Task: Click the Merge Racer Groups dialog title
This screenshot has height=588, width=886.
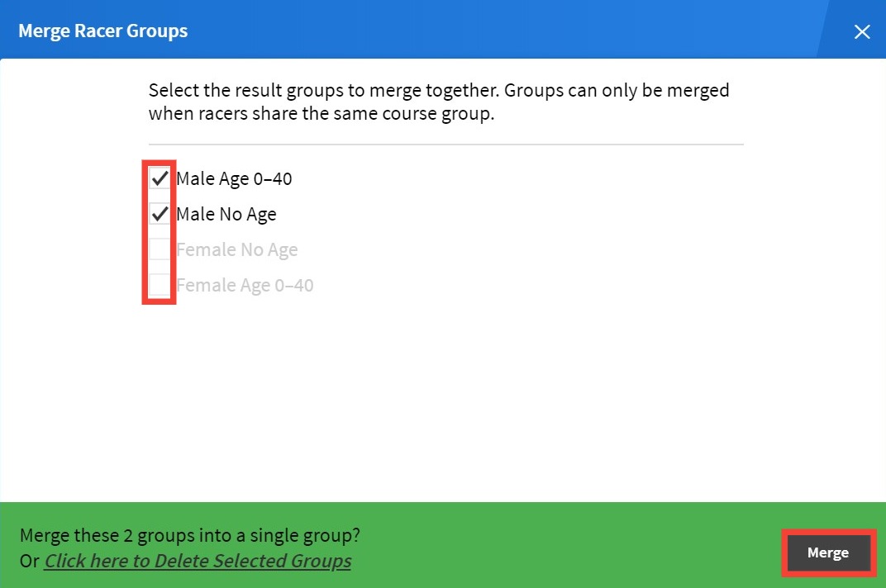Action: coord(102,31)
